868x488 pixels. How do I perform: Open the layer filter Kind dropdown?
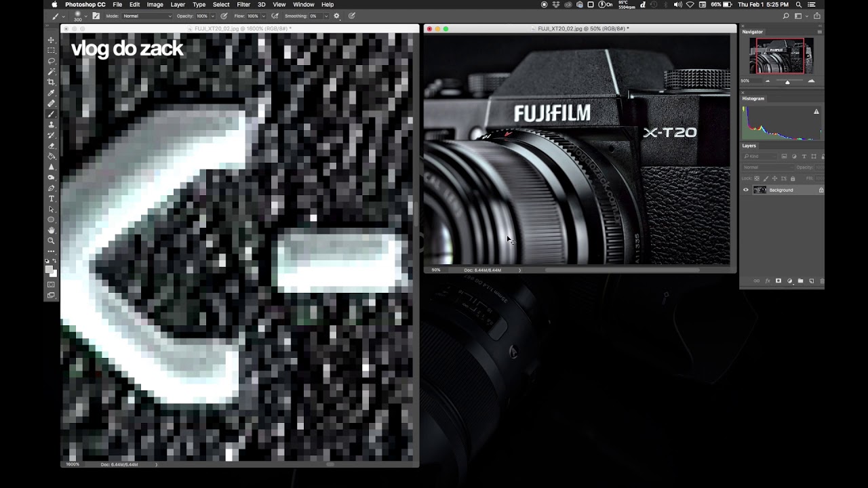pos(759,156)
